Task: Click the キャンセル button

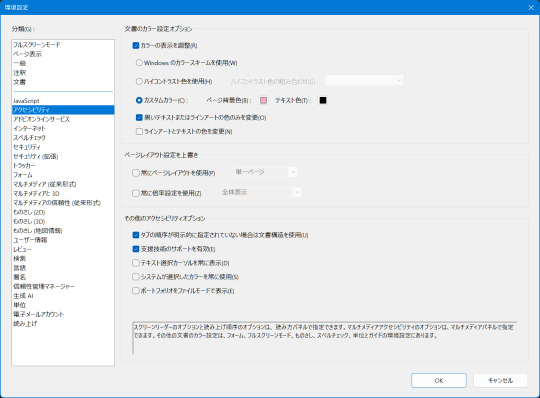Action: tap(500, 380)
